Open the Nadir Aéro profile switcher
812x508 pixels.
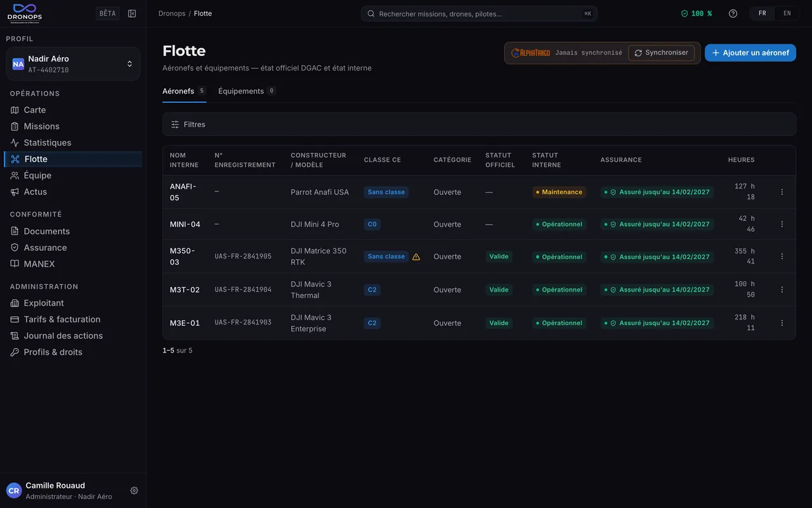73,64
